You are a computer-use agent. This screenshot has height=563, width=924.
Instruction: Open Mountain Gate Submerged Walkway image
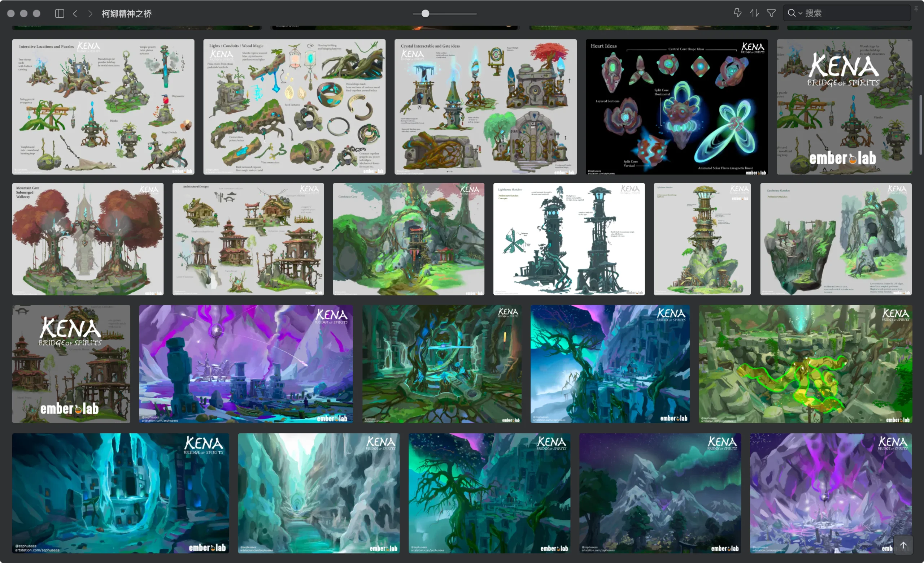[x=88, y=239]
